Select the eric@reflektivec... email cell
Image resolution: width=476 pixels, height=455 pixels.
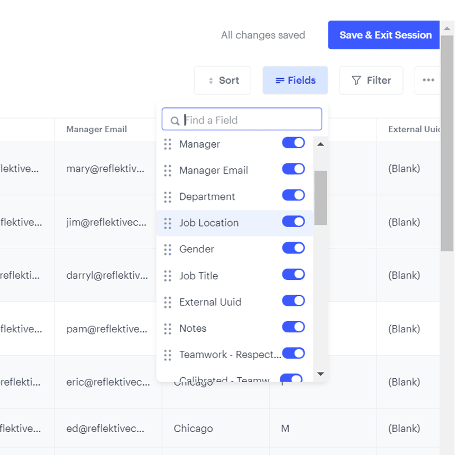click(108, 382)
